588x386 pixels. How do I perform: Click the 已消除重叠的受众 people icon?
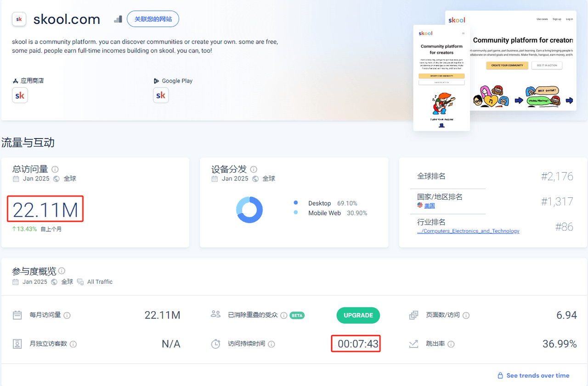(x=215, y=314)
